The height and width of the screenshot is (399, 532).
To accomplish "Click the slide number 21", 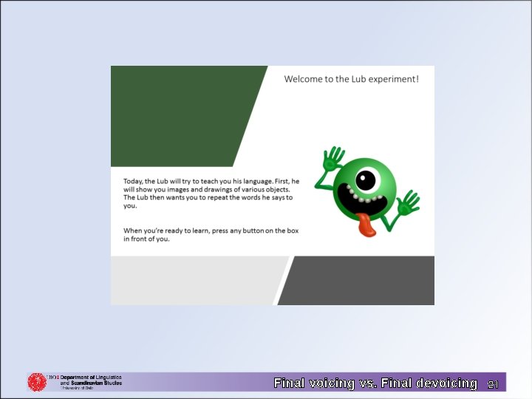I will 493,384.
